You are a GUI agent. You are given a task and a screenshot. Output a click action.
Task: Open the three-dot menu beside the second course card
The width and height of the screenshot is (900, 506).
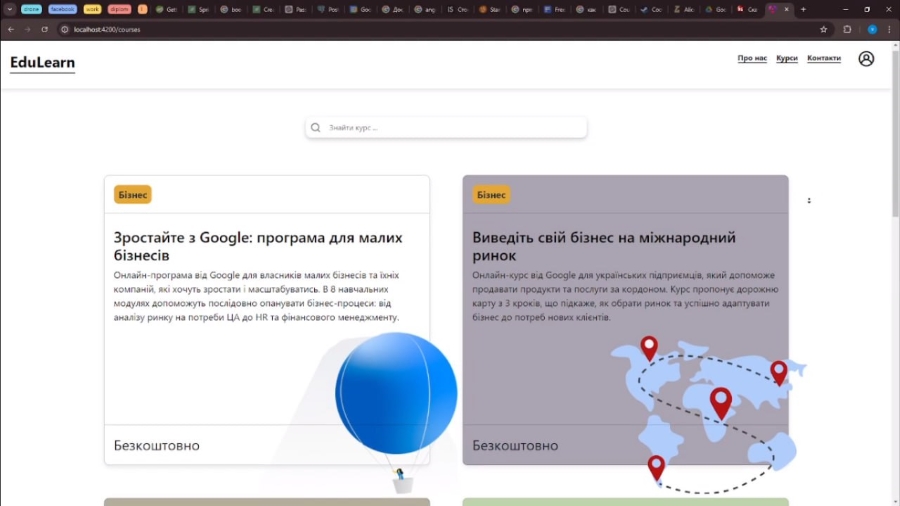(x=809, y=200)
